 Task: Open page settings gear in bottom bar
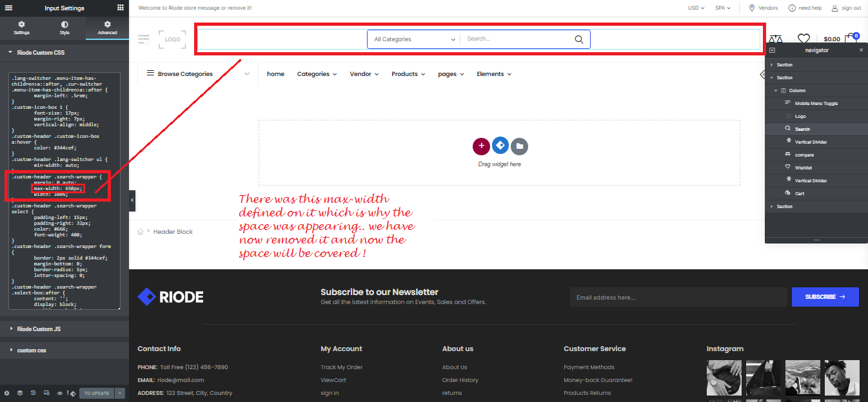[7, 393]
